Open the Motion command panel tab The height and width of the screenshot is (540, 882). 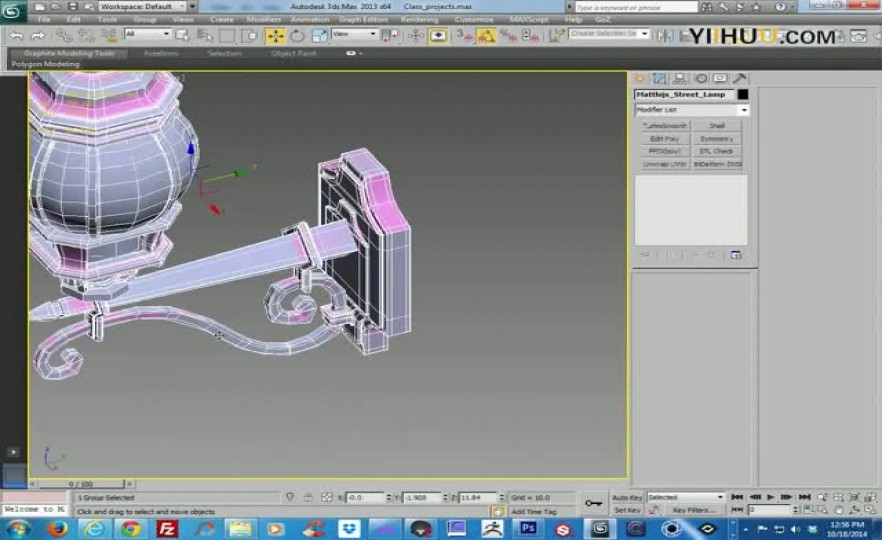pyautogui.click(x=701, y=79)
